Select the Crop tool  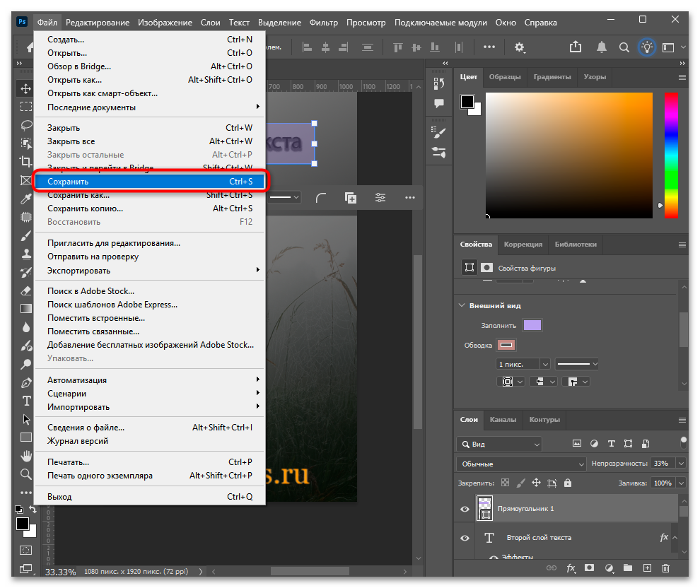click(x=26, y=162)
